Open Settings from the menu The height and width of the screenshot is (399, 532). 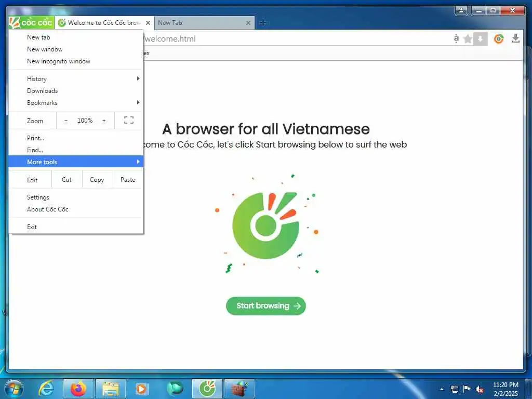[76, 197]
